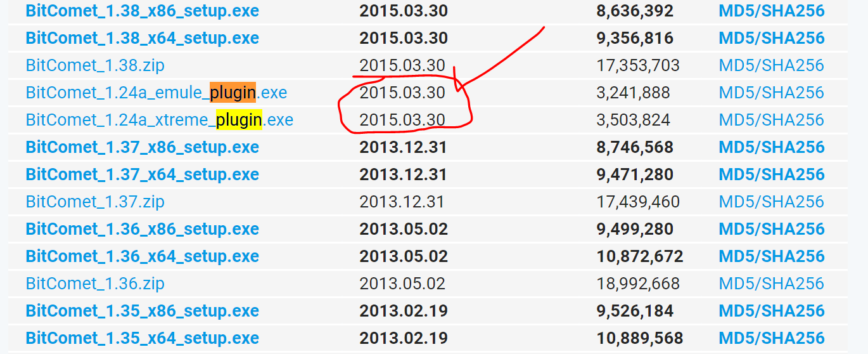Open MD5/SHA256 for the emule plugin
Viewport: 868px width, 354px height.
point(772,93)
